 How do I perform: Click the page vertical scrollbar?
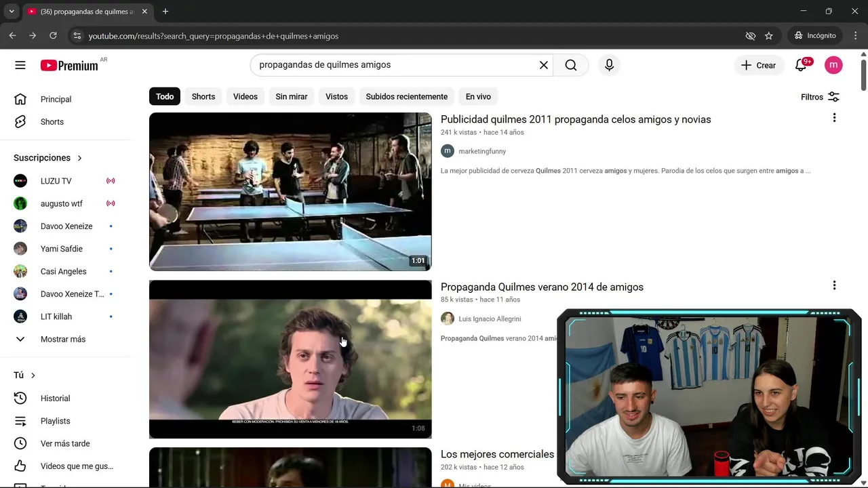[863, 75]
